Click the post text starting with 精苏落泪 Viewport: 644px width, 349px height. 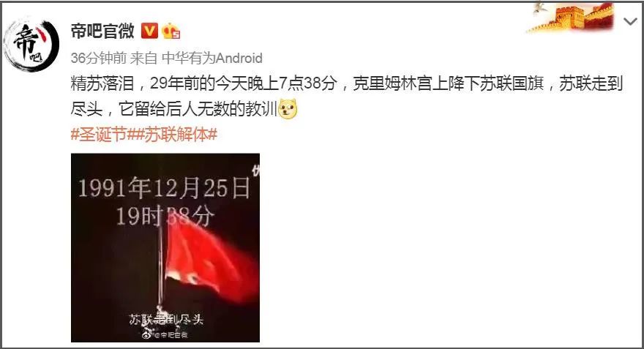[347, 96]
